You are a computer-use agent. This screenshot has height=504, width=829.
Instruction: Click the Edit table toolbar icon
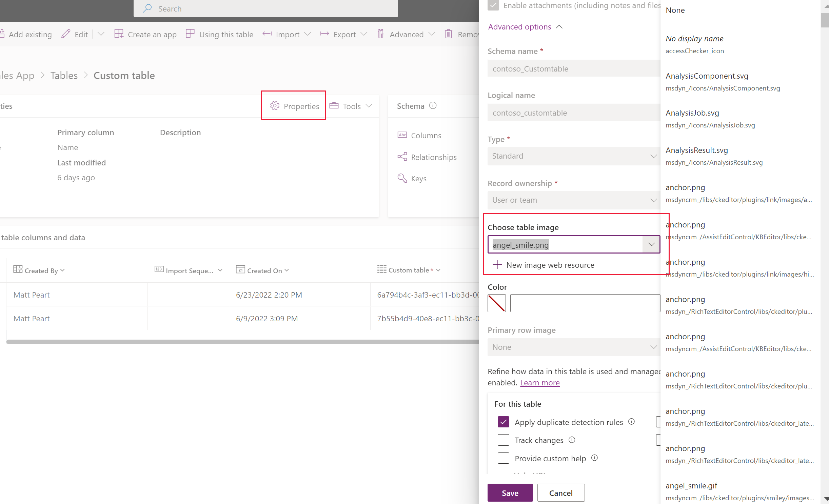(65, 34)
